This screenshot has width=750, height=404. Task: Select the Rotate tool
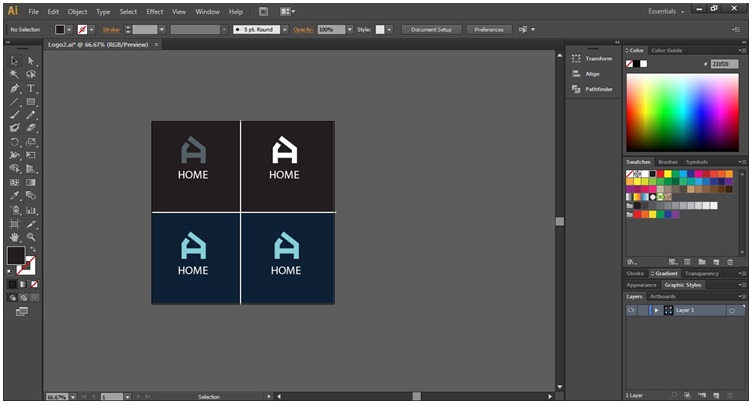pyautogui.click(x=15, y=142)
